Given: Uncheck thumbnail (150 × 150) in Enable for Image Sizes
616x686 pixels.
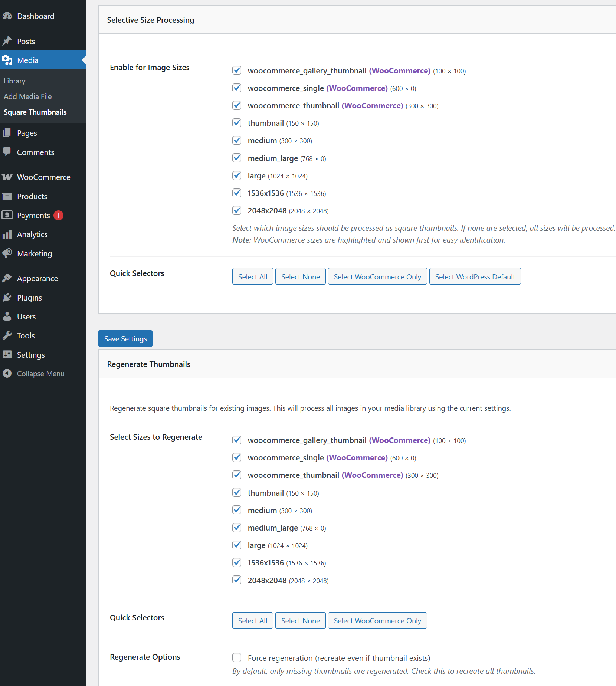Looking at the screenshot, I should [x=237, y=123].
